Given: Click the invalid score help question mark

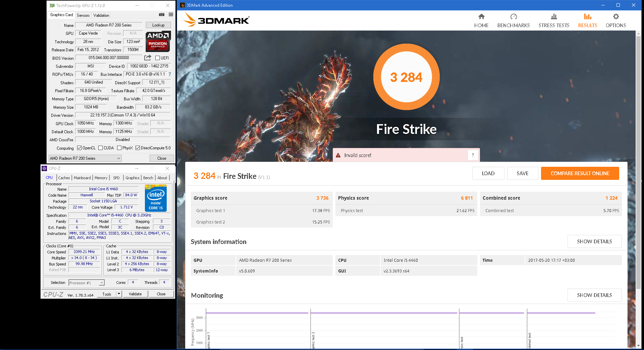Looking at the screenshot, I should (x=473, y=155).
